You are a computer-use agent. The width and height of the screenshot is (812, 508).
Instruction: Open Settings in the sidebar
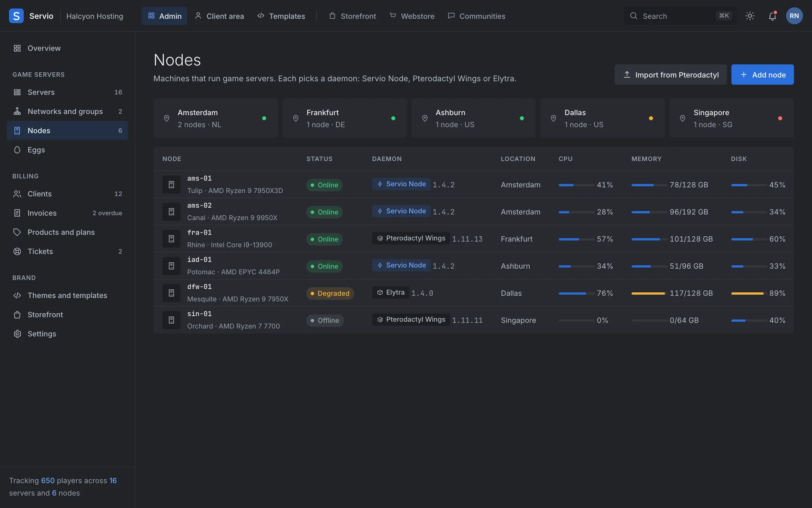click(67, 334)
